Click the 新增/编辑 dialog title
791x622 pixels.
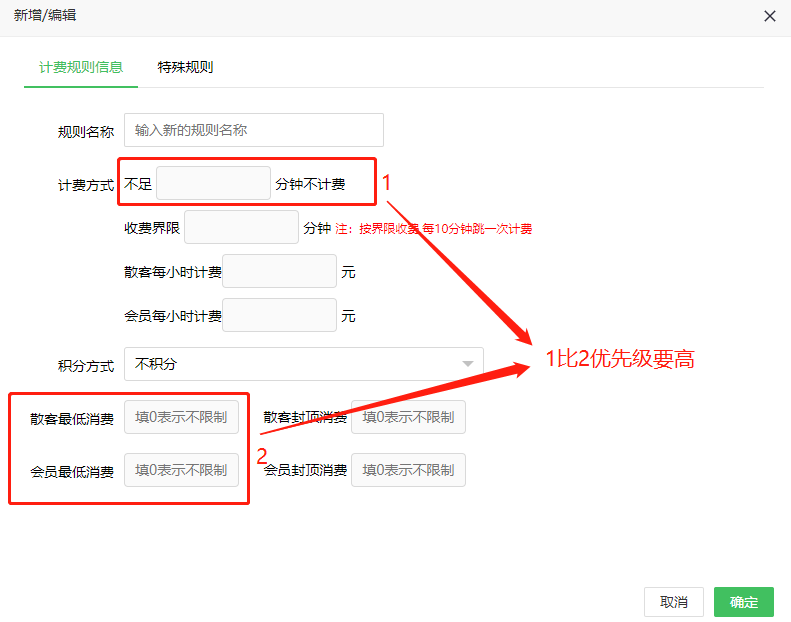[45, 16]
